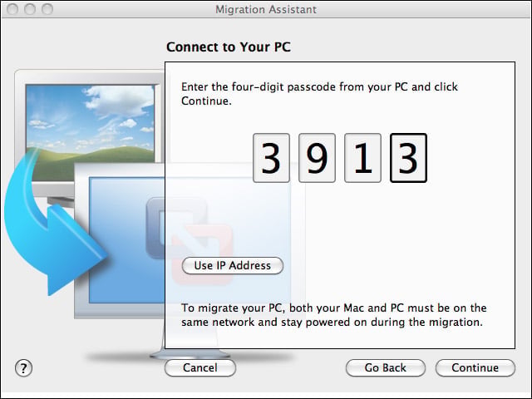532x399 pixels.
Task: Click the Migration Assistant title text
Action: (266, 9)
